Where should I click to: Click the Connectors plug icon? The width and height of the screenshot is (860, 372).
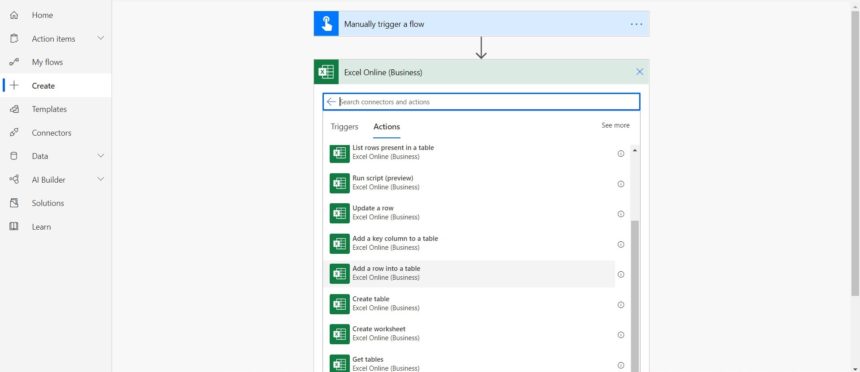pyautogui.click(x=14, y=133)
